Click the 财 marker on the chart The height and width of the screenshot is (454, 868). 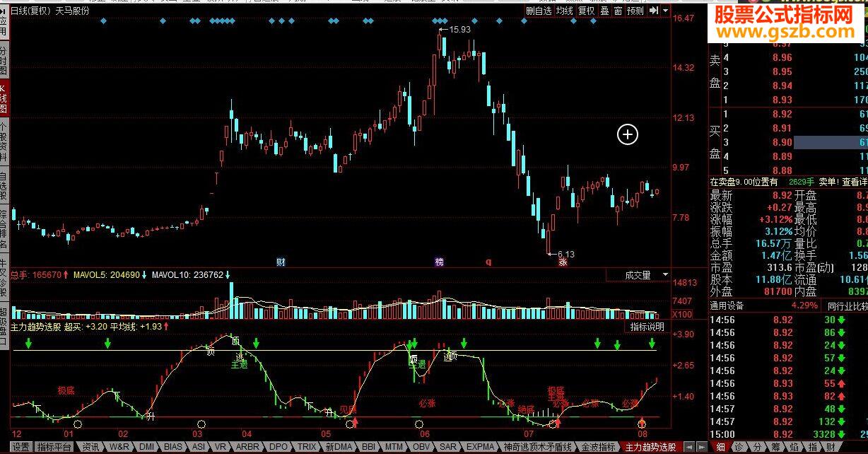(281, 262)
